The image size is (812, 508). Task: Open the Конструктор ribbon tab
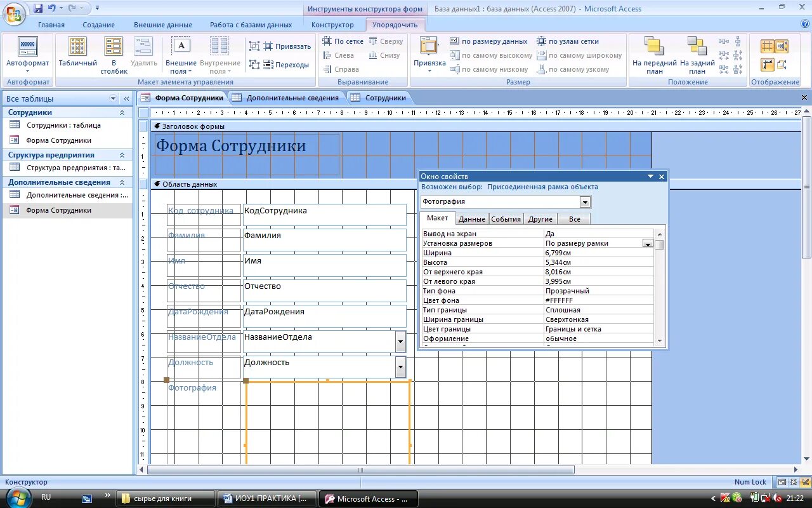pos(332,25)
